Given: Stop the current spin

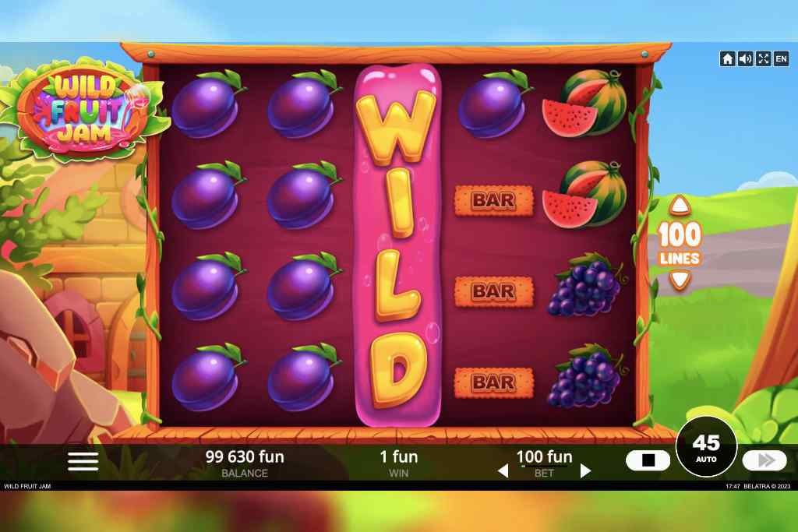Looking at the screenshot, I should click(648, 460).
